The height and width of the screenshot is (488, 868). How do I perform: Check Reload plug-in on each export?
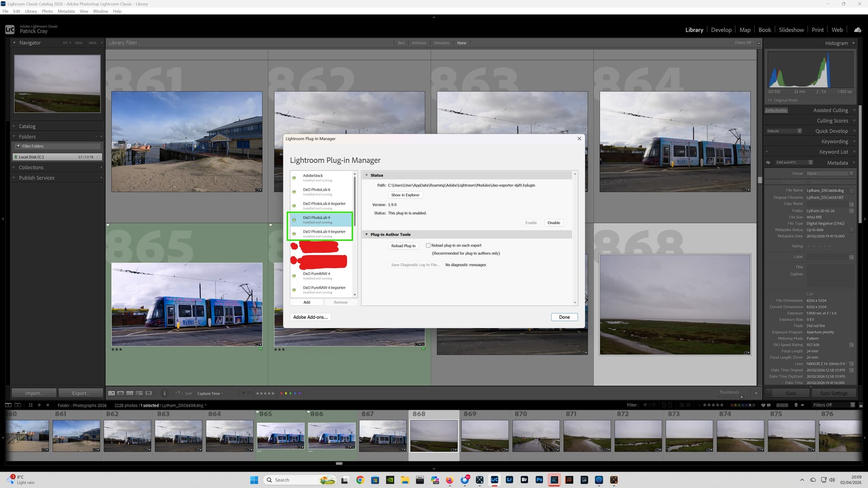tap(428, 245)
